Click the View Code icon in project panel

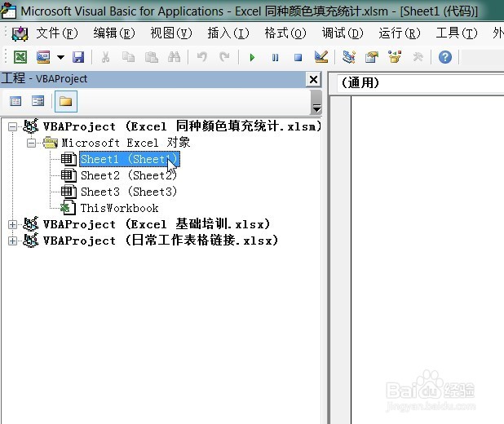(x=15, y=102)
